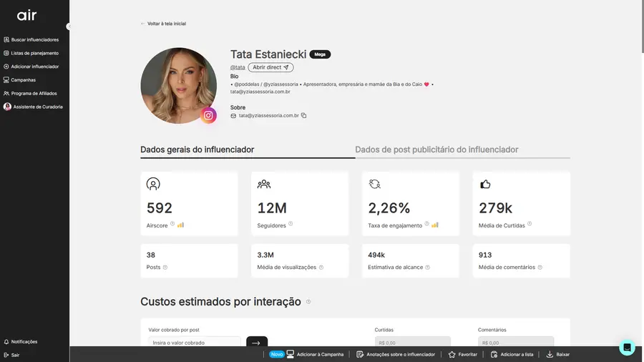Click Favoritar star in the bottom bar

[463, 354]
